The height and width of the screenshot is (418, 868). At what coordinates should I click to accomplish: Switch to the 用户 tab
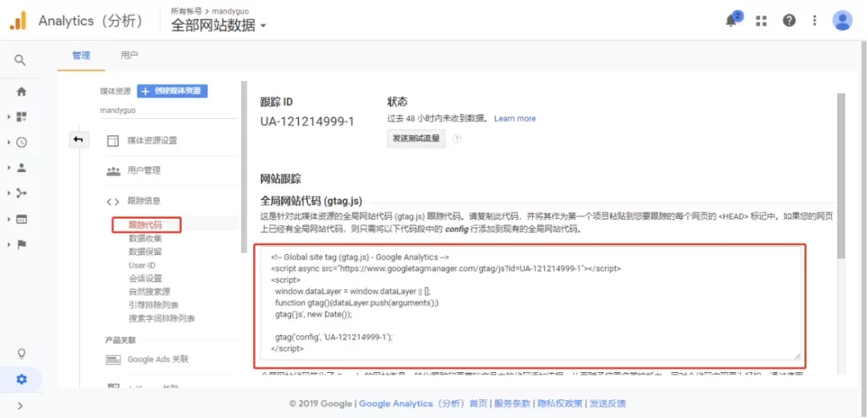129,55
